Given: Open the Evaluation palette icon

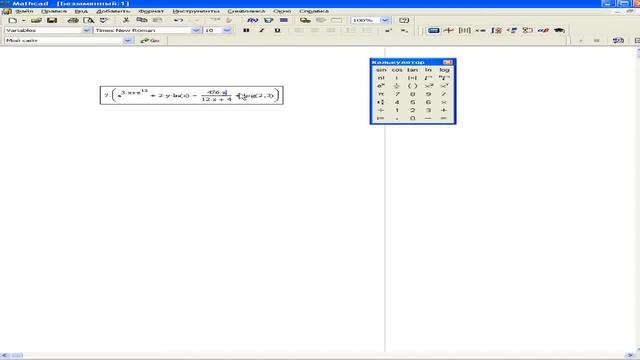Looking at the screenshot, I should pos(480,30).
